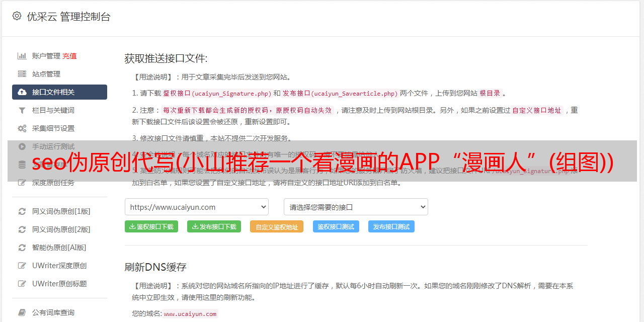Click the 站点管理 server icon

[x=22, y=74]
